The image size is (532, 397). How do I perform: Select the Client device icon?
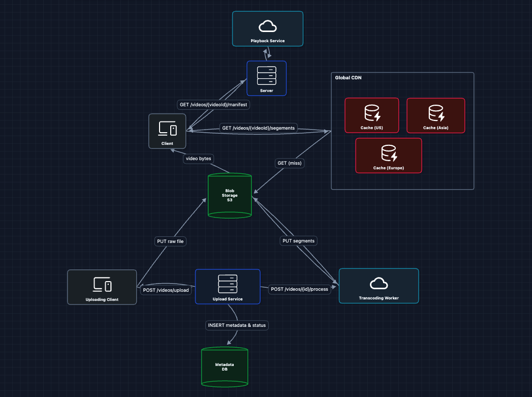[167, 129]
